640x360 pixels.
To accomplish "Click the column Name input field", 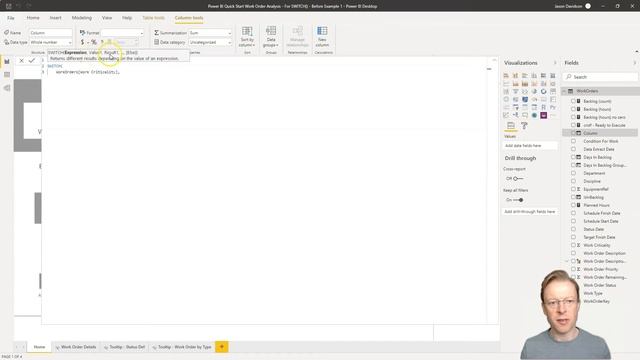I will pos(51,33).
